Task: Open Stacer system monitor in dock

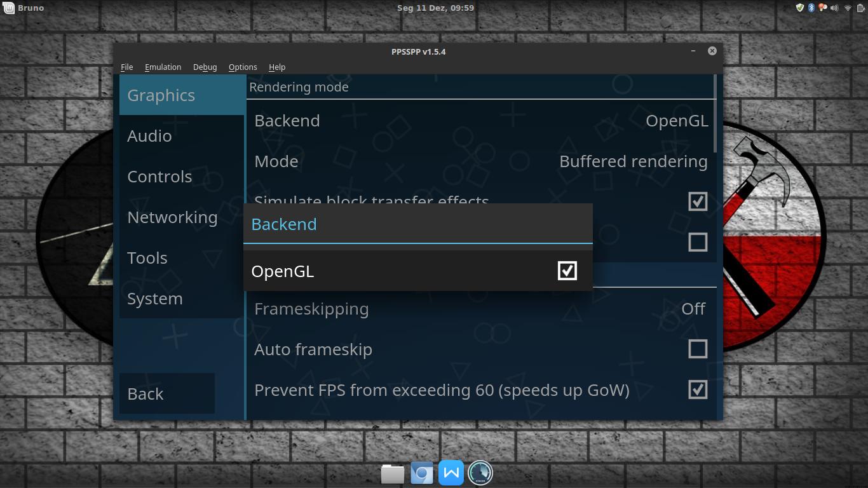Action: click(x=480, y=473)
